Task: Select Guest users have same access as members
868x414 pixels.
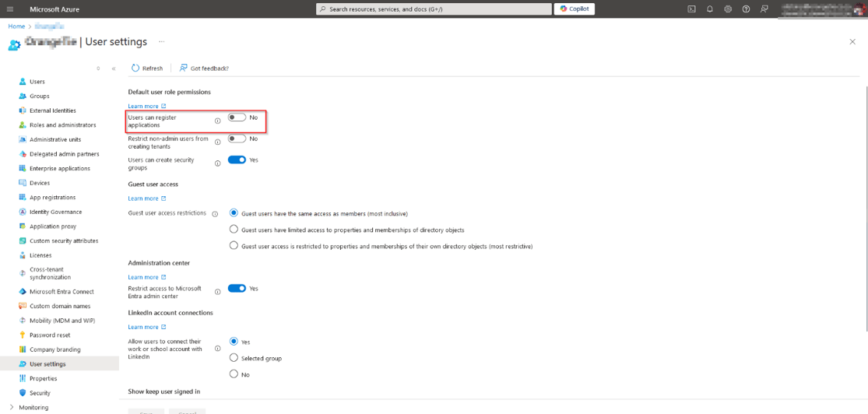Action: 234,213
